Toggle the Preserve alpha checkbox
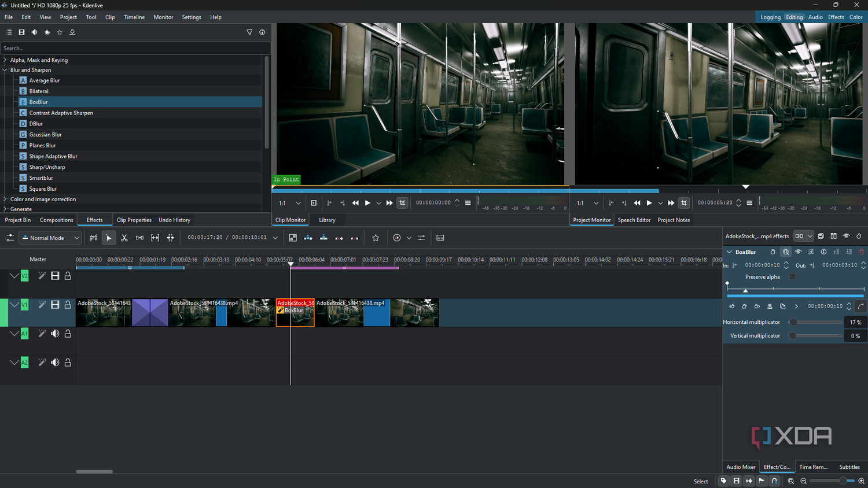 [792, 277]
